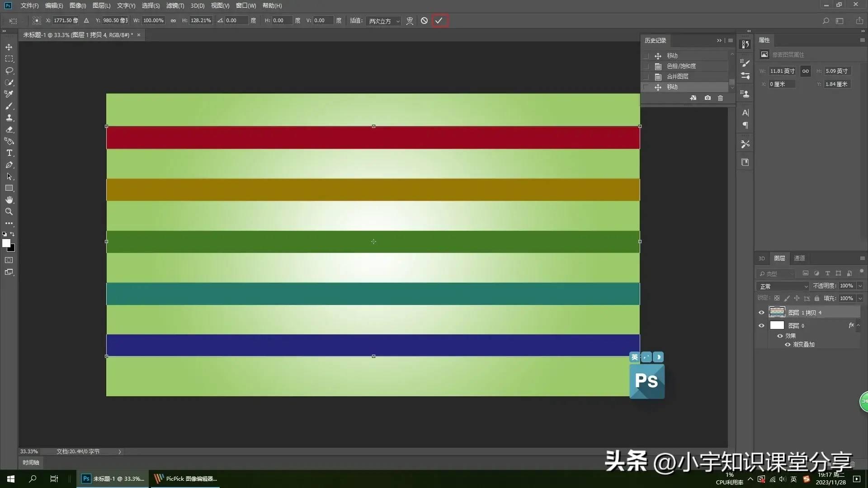The width and height of the screenshot is (868, 488).
Task: Click the 图层 1 拷贝 4 layer thumbnail
Action: 777,312
